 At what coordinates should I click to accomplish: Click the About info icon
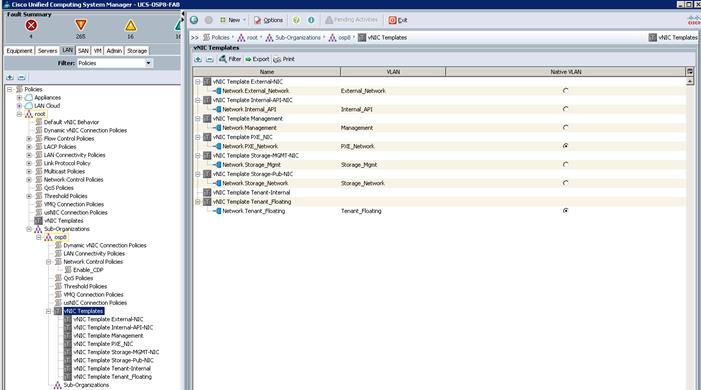point(311,20)
